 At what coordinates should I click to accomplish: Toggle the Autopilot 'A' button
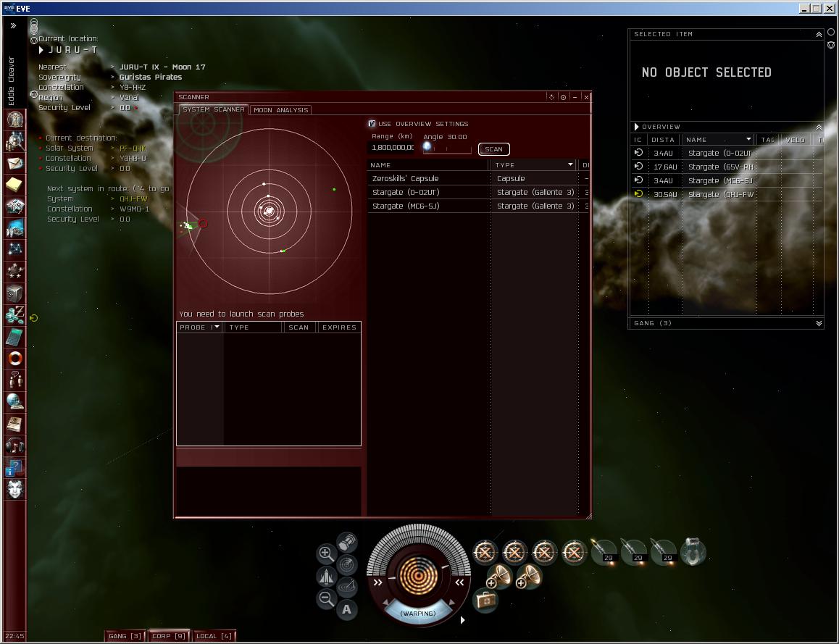tap(347, 609)
